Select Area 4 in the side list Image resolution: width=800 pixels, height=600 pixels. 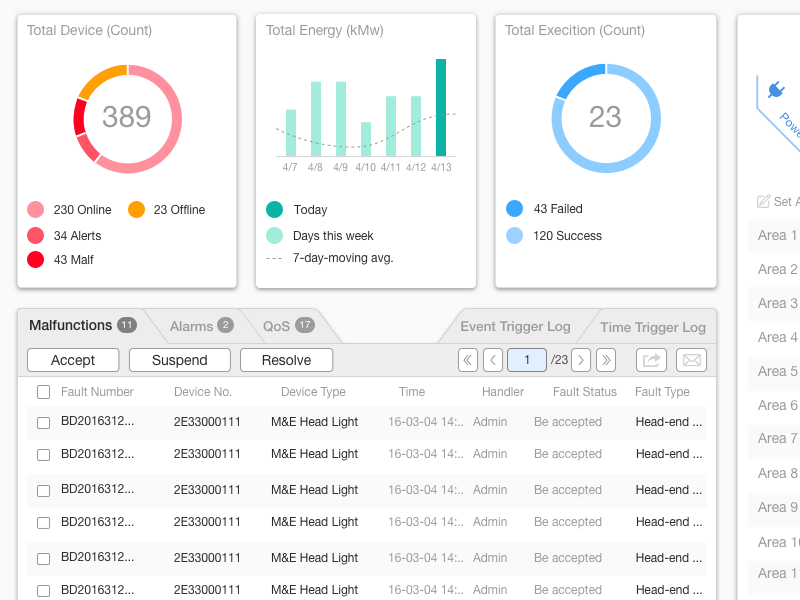pyautogui.click(x=777, y=337)
